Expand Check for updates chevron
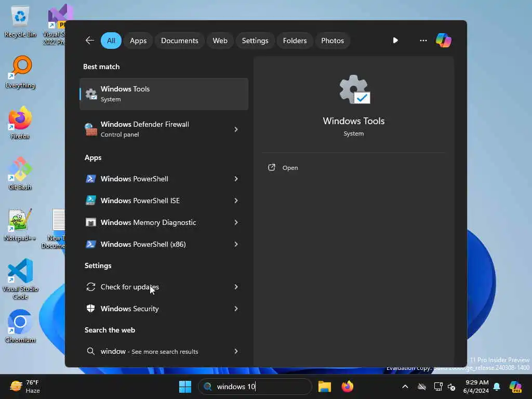Screen dimensions: 532x399 (236, 287)
